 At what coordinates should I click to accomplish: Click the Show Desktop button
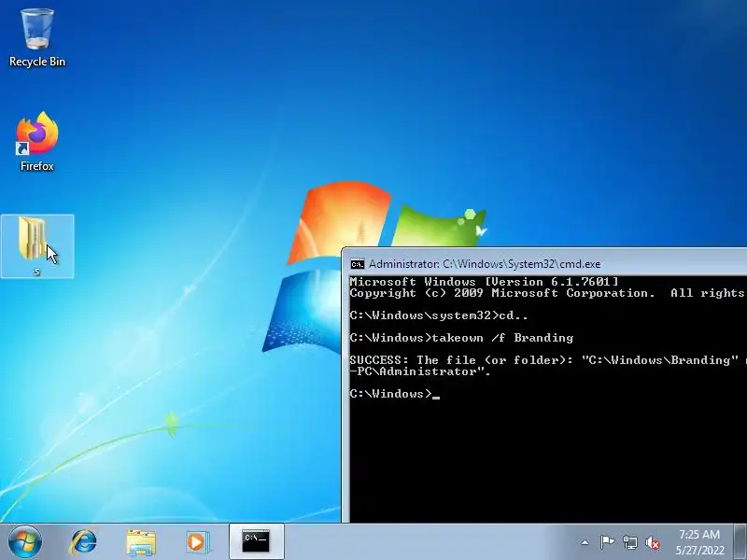point(740,542)
